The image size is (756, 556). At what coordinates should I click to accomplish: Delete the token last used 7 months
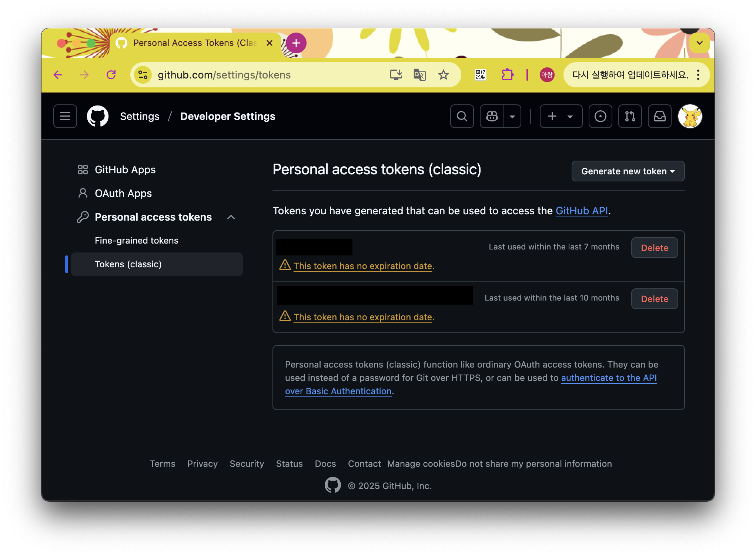coord(654,248)
